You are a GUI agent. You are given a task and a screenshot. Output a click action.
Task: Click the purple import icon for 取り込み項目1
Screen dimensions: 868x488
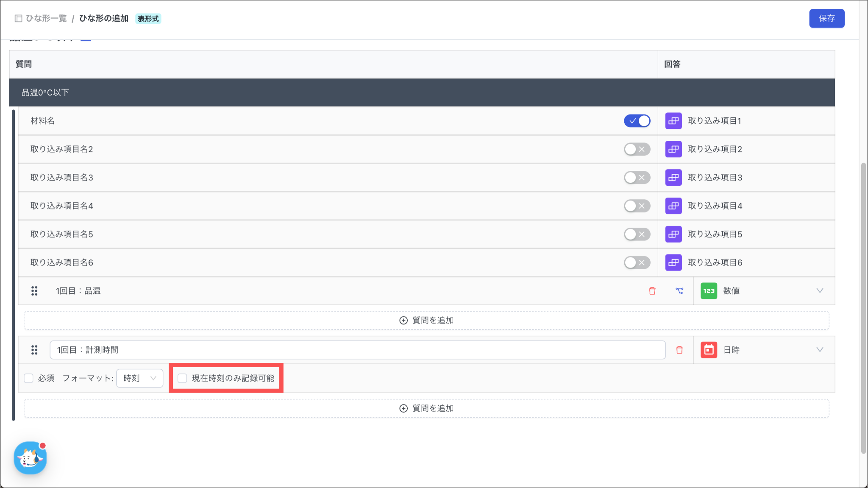coord(673,121)
